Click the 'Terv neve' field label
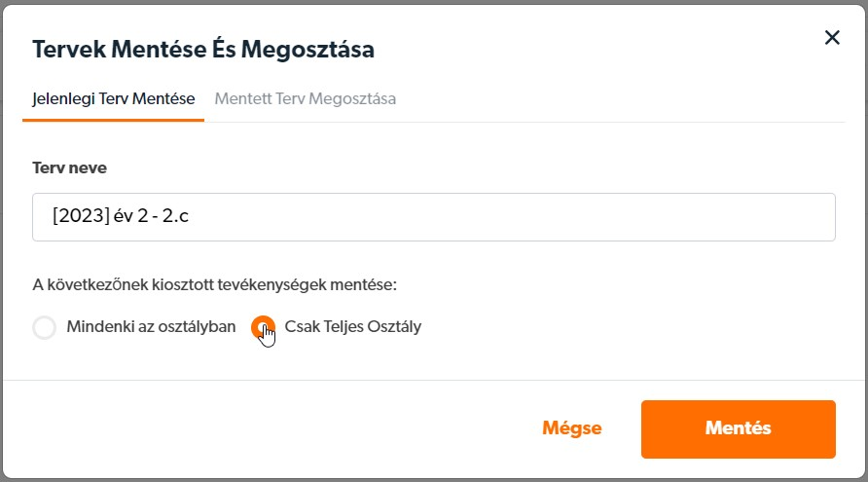Viewport: 868px width, 482px height. (x=70, y=167)
